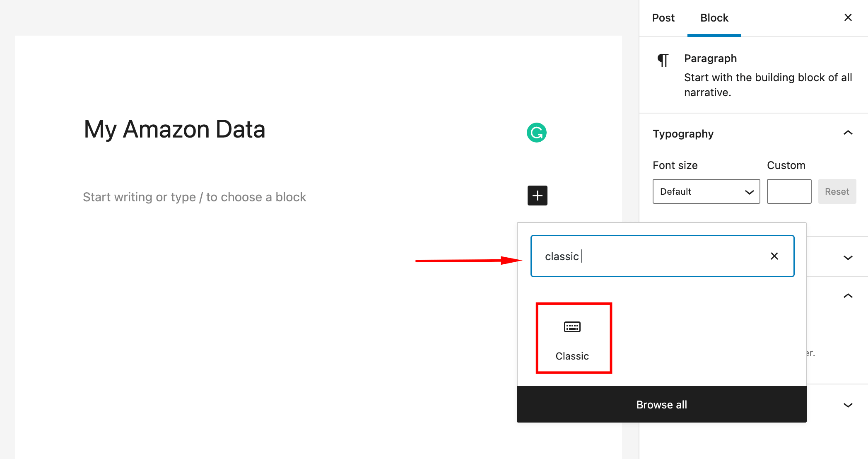Click Browse all blocks button
868x459 pixels.
661,404
